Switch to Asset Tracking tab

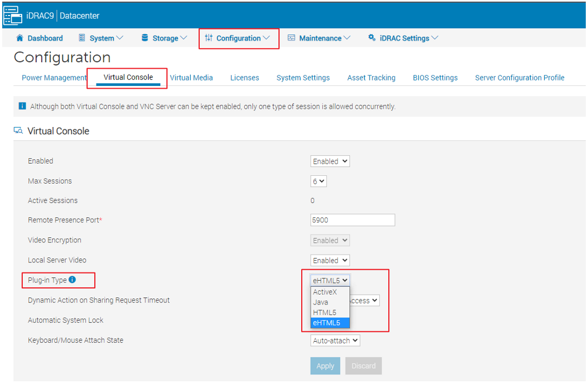(371, 78)
